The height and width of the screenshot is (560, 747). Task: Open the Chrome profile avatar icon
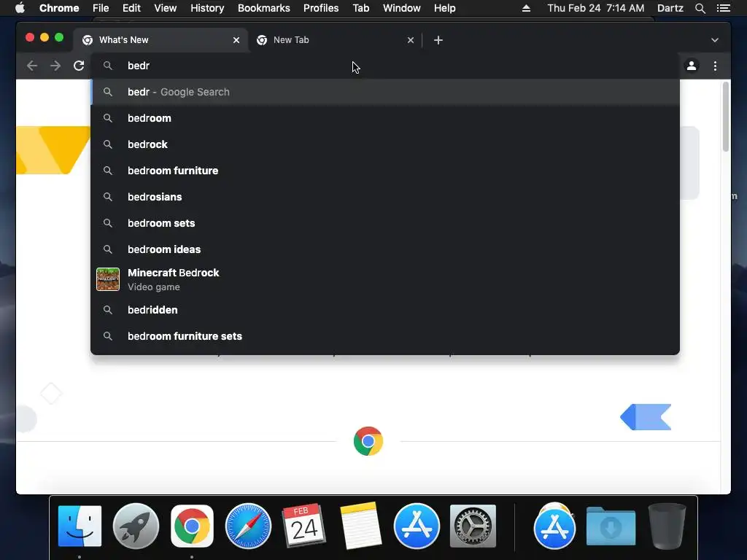692,66
